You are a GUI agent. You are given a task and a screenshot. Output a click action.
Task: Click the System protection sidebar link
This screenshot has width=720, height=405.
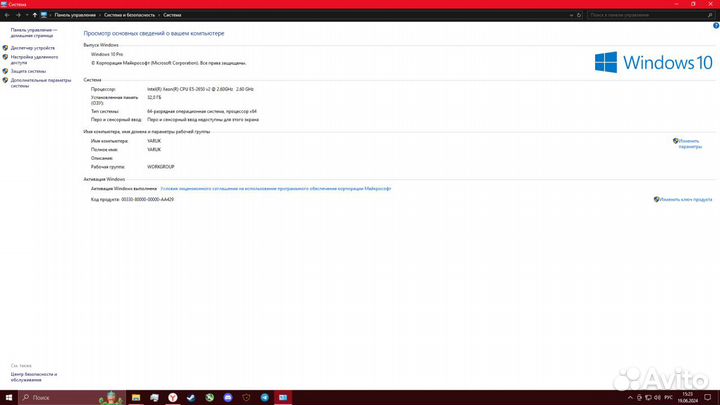29,71
